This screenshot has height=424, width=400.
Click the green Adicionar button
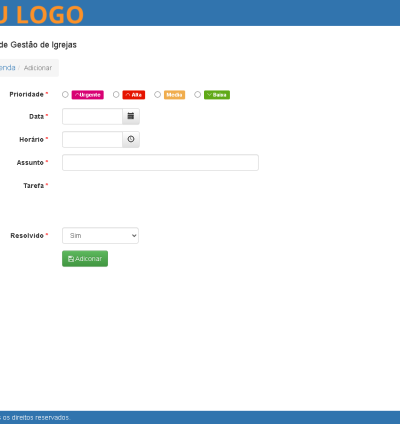(x=85, y=259)
